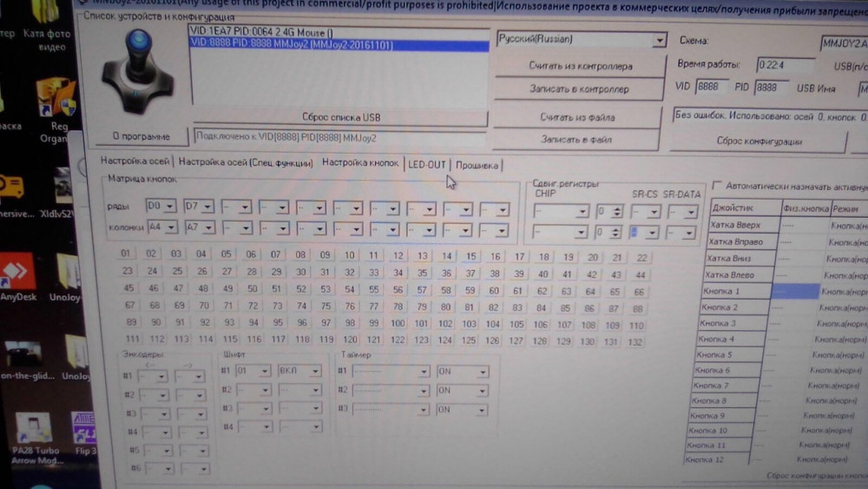Click the Джойстик column header
This screenshot has width=868, height=489.
click(746, 208)
